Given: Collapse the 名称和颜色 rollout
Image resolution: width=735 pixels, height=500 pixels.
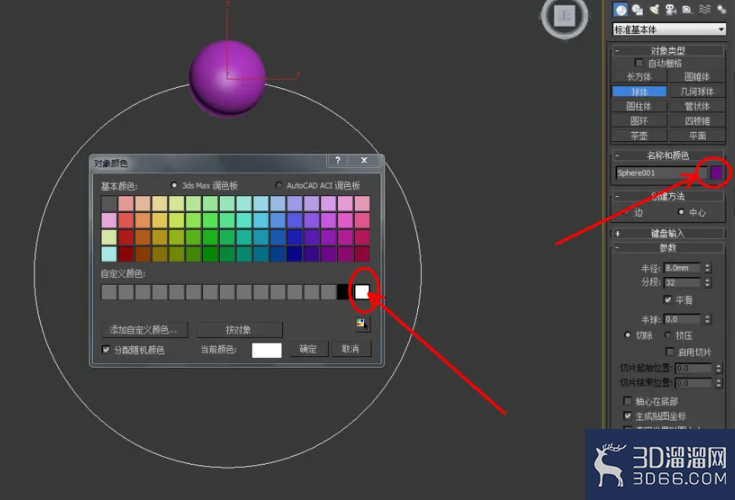Looking at the screenshot, I should [x=668, y=155].
